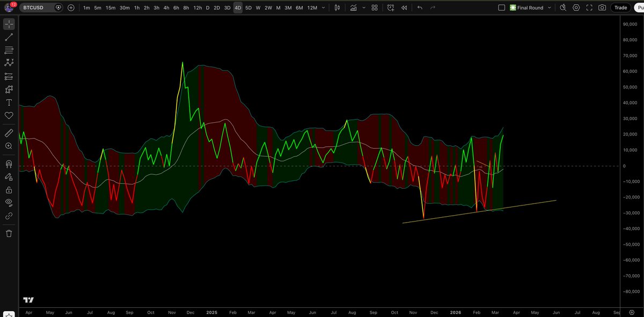Create an alert with clock icon

pyautogui.click(x=390, y=8)
